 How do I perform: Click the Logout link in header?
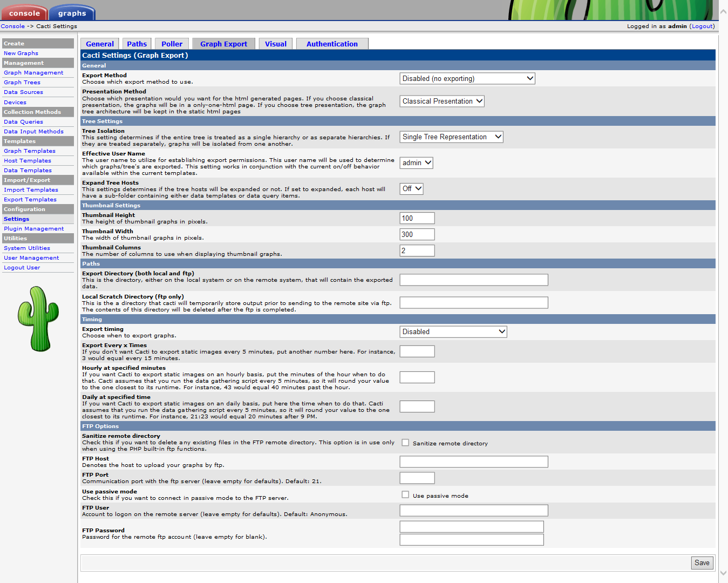pyautogui.click(x=702, y=26)
